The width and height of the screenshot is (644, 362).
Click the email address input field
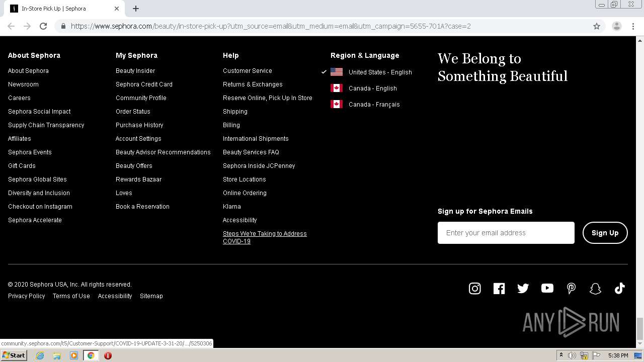tap(506, 233)
